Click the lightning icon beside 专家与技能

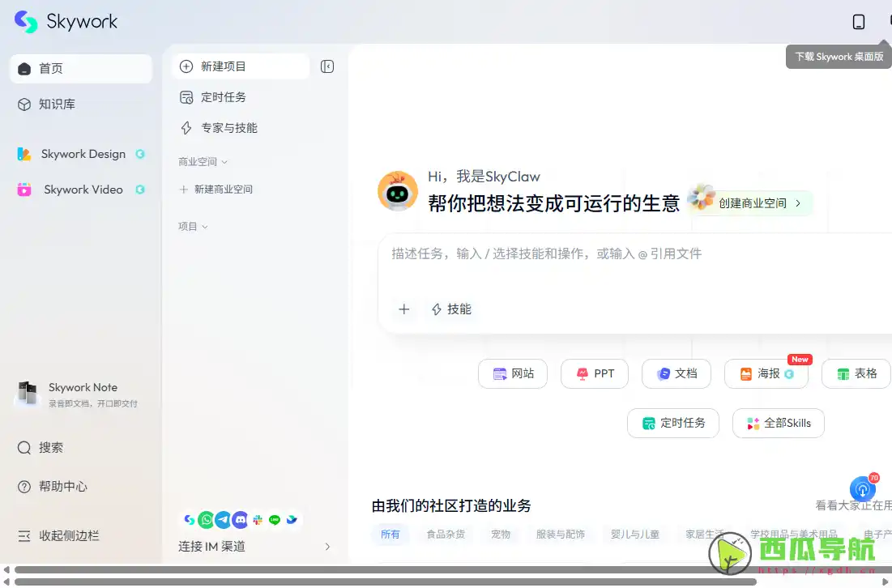point(186,128)
